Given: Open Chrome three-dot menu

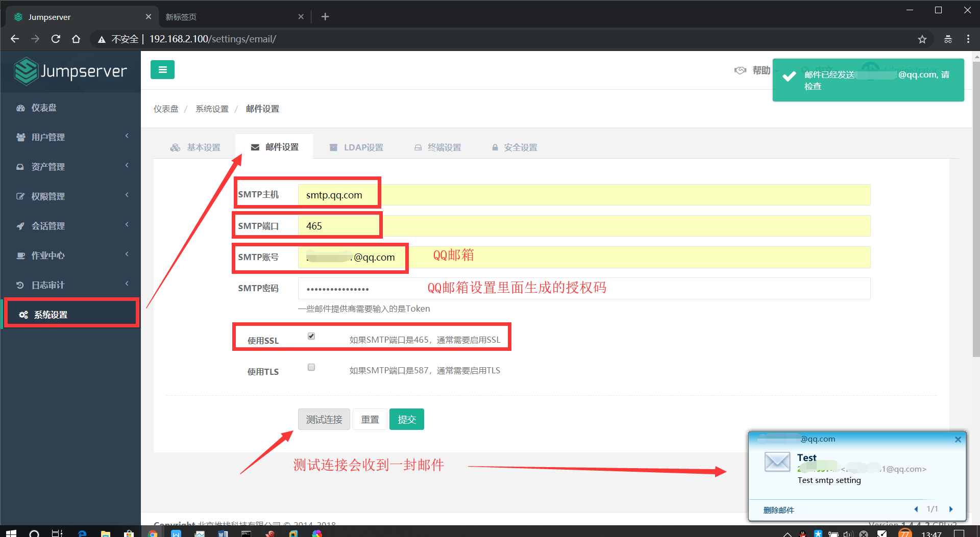Looking at the screenshot, I should [x=968, y=39].
